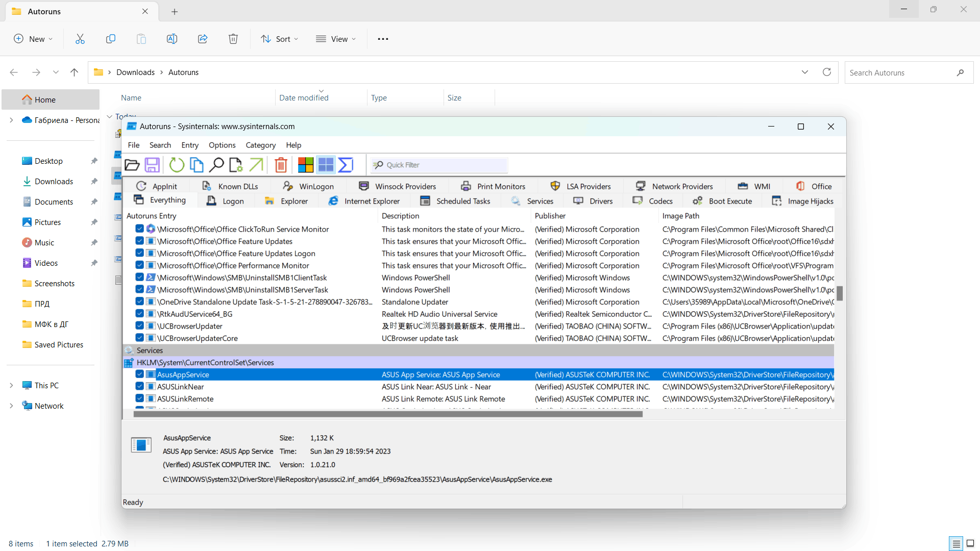This screenshot has height=551, width=980.
Task: Open Downloads in the navigation pane
Action: tap(54, 182)
